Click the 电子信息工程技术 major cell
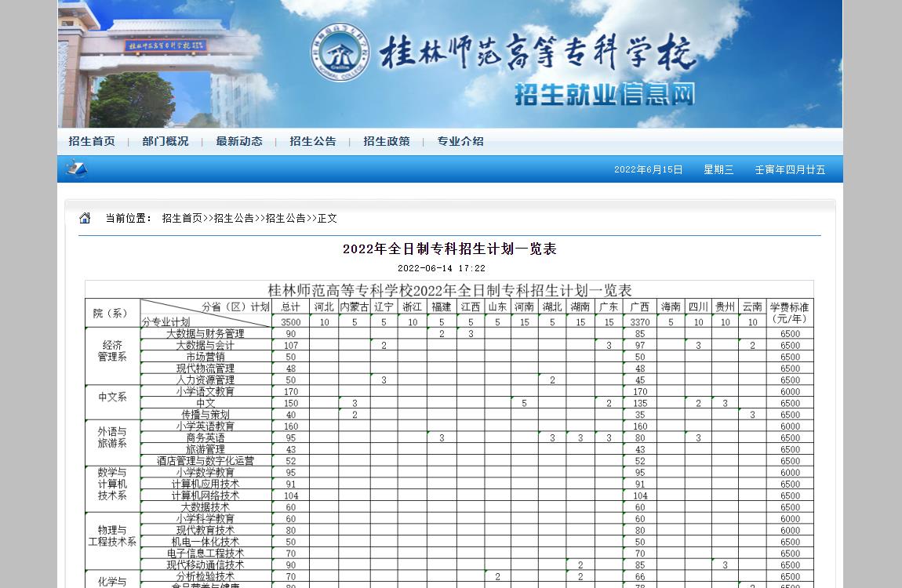The width and height of the screenshot is (902, 588). point(205,554)
